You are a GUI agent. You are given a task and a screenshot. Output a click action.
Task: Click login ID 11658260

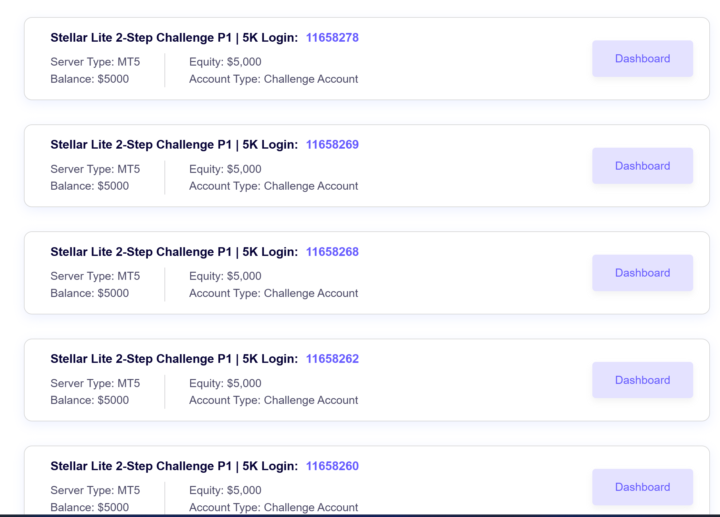(x=332, y=466)
